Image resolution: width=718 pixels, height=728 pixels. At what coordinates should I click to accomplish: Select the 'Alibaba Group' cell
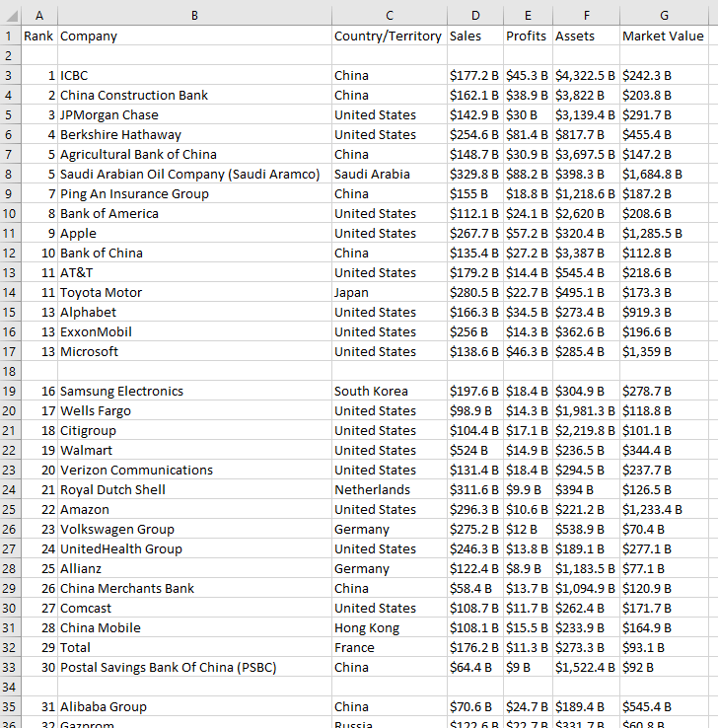click(x=194, y=706)
